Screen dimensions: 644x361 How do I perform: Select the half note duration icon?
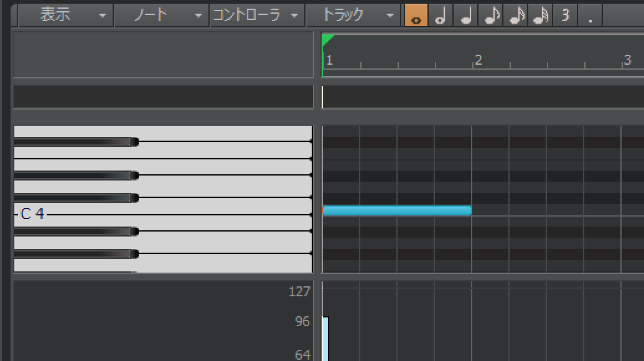(x=441, y=15)
